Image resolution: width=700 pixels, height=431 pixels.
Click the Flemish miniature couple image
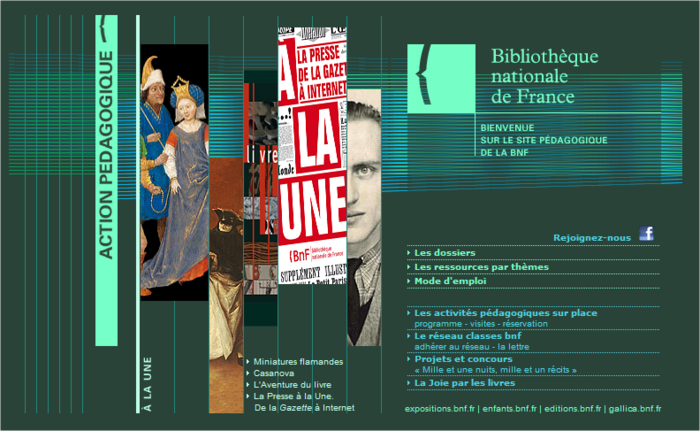click(x=174, y=172)
